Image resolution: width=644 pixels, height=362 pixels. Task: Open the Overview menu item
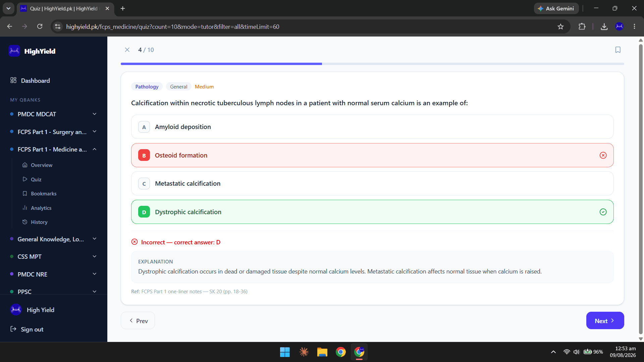[x=41, y=165]
